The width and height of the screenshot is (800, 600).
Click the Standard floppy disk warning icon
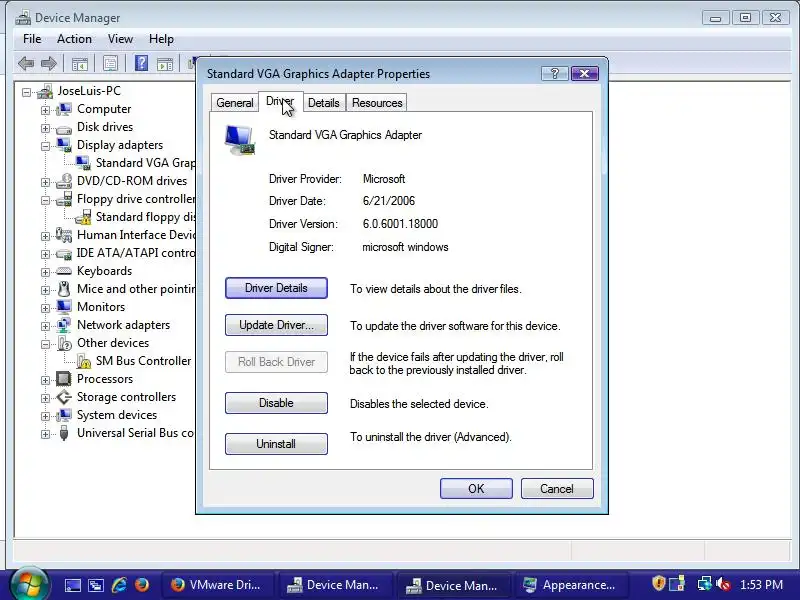click(x=83, y=218)
